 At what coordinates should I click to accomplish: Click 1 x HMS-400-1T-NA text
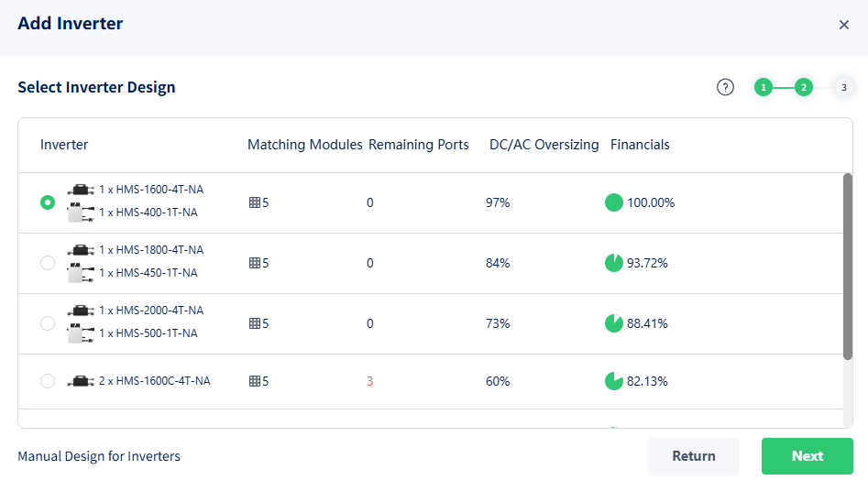(148, 213)
